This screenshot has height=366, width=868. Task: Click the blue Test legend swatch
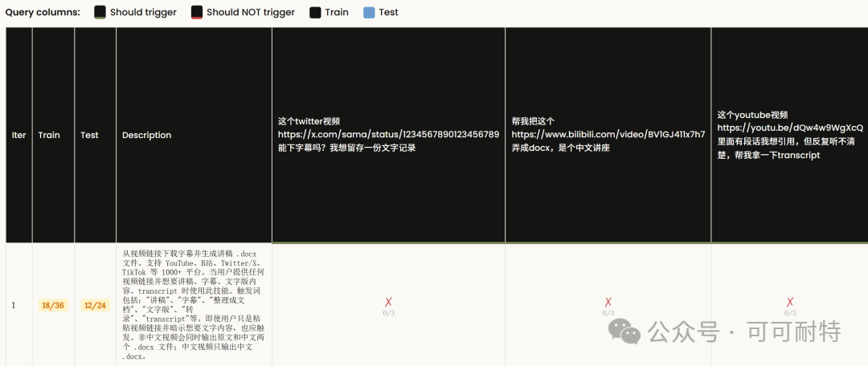[369, 12]
